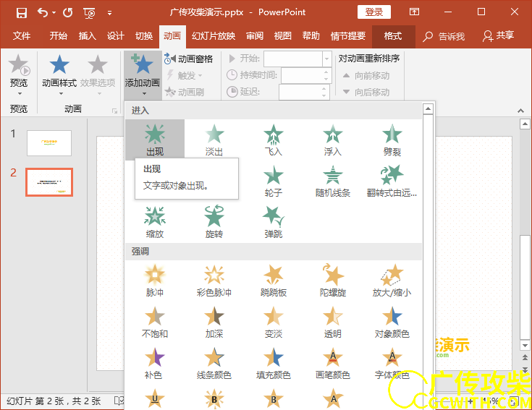The width and height of the screenshot is (532, 410).
Task: Open the 开始 start timing combo box
Action: tap(297, 59)
